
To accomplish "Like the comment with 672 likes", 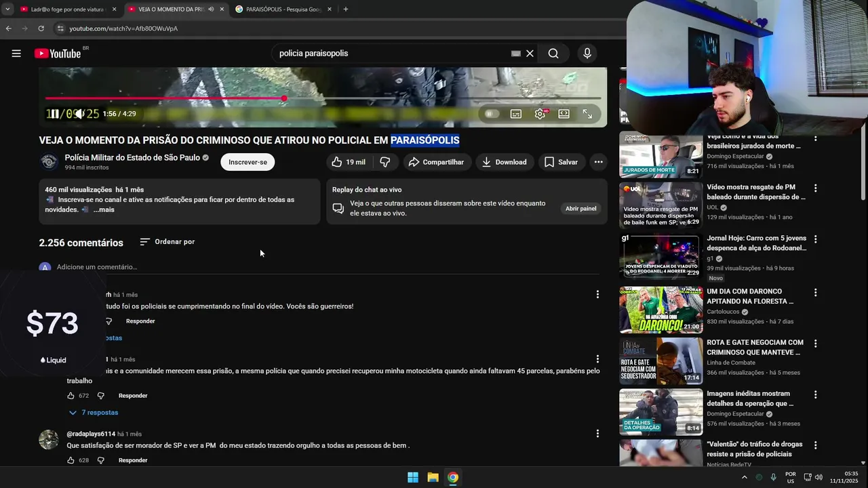I will (x=71, y=396).
